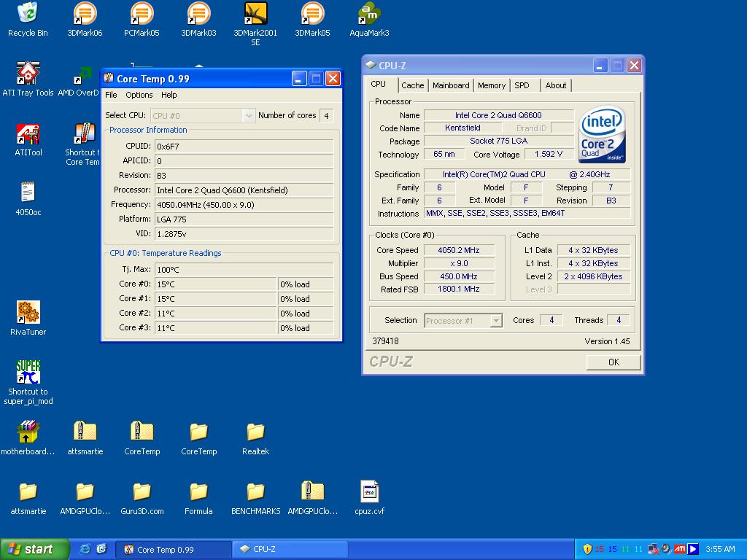This screenshot has width=747, height=560.
Task: Open the Select CPU dropdown in Core Temp
Action: [x=203, y=116]
